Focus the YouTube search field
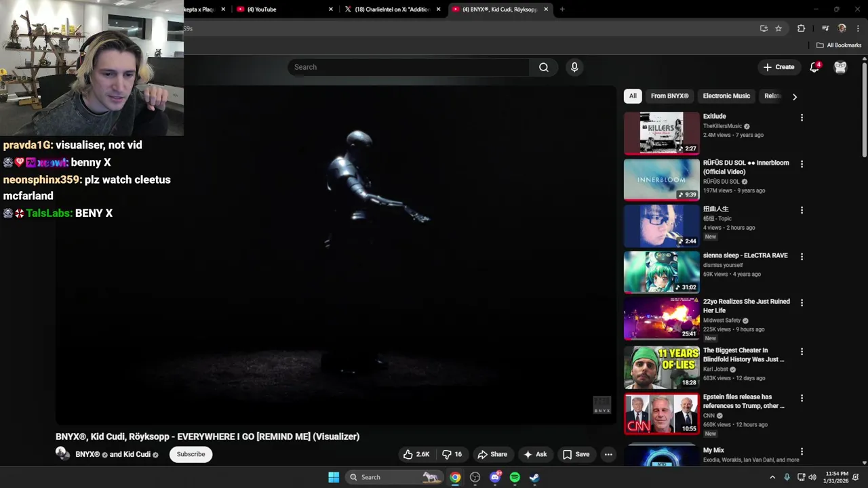Viewport: 868px width, 488px height. click(409, 67)
